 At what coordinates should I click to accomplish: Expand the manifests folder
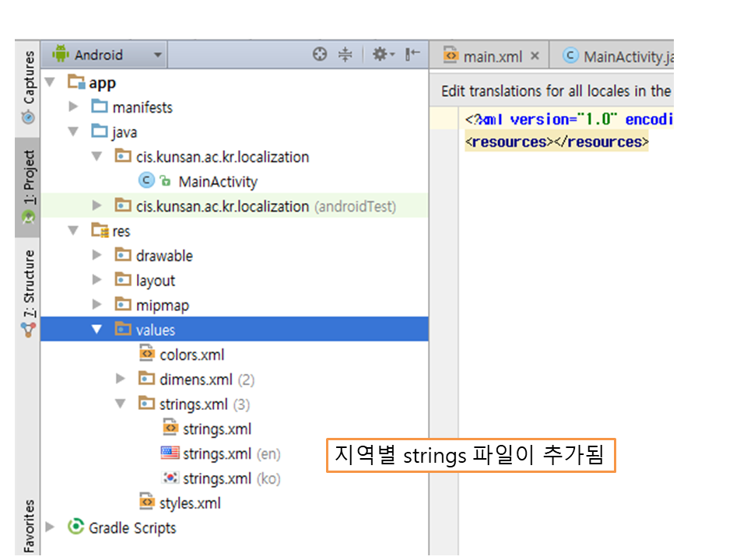pyautogui.click(x=74, y=107)
